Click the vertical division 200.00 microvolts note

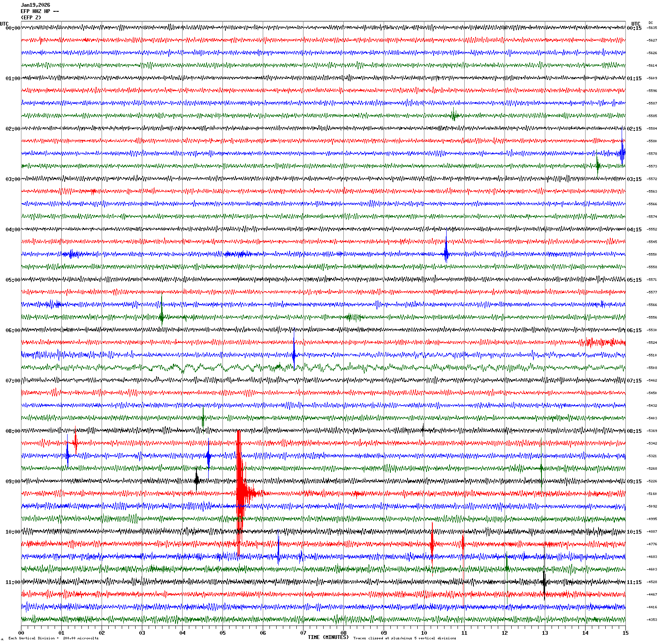pyautogui.click(x=53, y=638)
